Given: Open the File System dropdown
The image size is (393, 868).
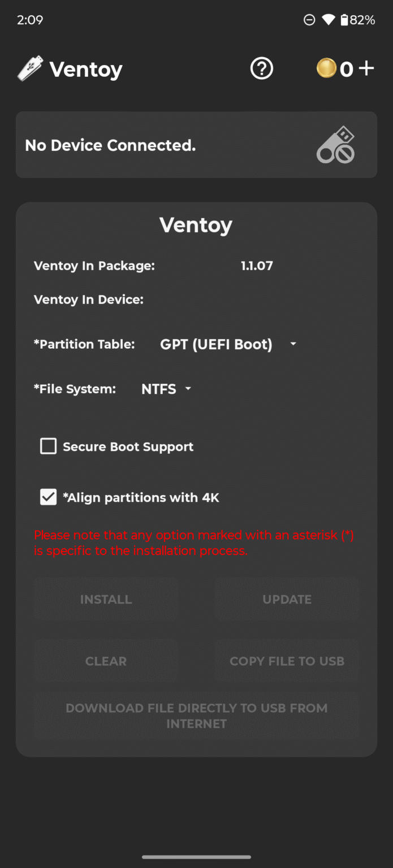Looking at the screenshot, I should coord(188,388).
